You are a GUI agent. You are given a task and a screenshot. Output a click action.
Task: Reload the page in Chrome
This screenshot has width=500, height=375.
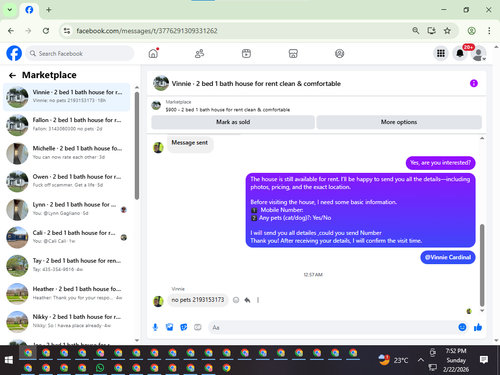(x=46, y=31)
